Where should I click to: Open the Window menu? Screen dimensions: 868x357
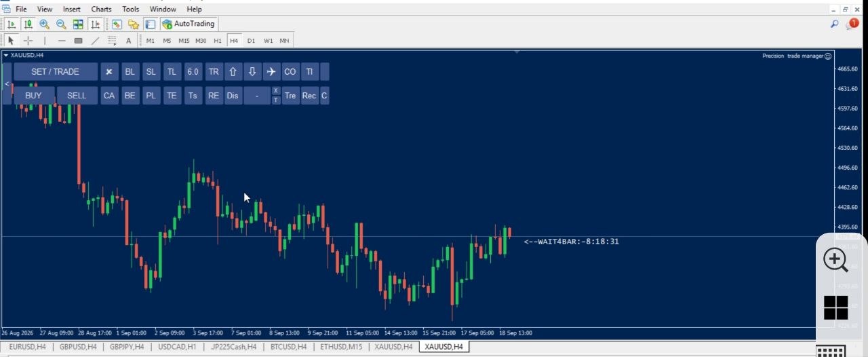[163, 9]
